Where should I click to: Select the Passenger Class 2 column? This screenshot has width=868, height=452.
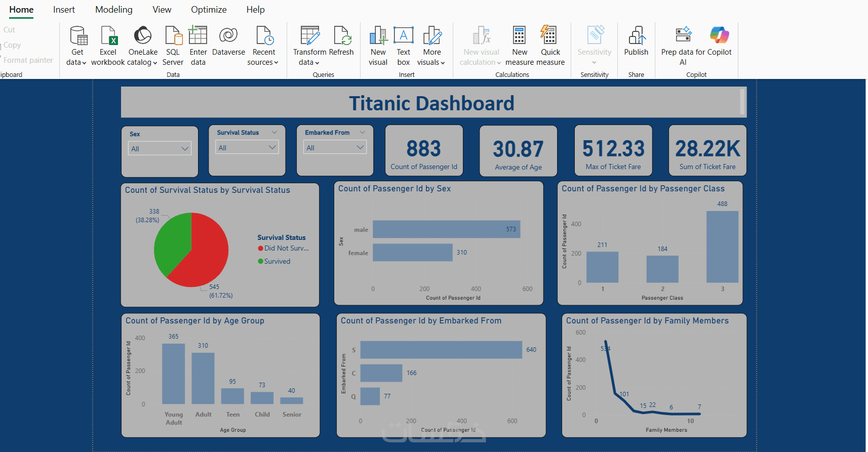(662, 269)
